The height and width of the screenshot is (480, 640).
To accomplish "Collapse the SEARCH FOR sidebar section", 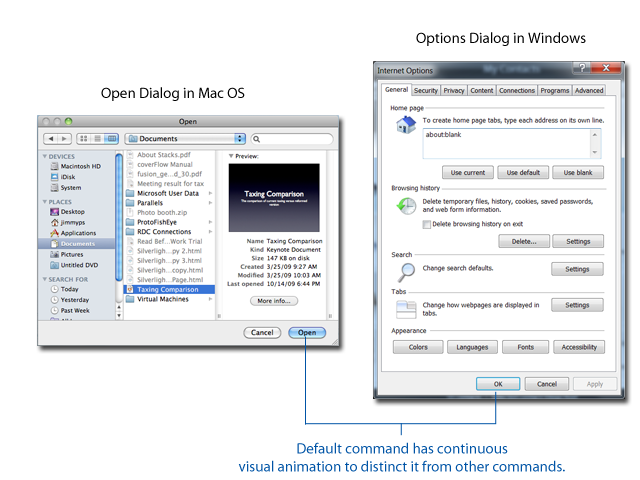I will tap(45, 279).
